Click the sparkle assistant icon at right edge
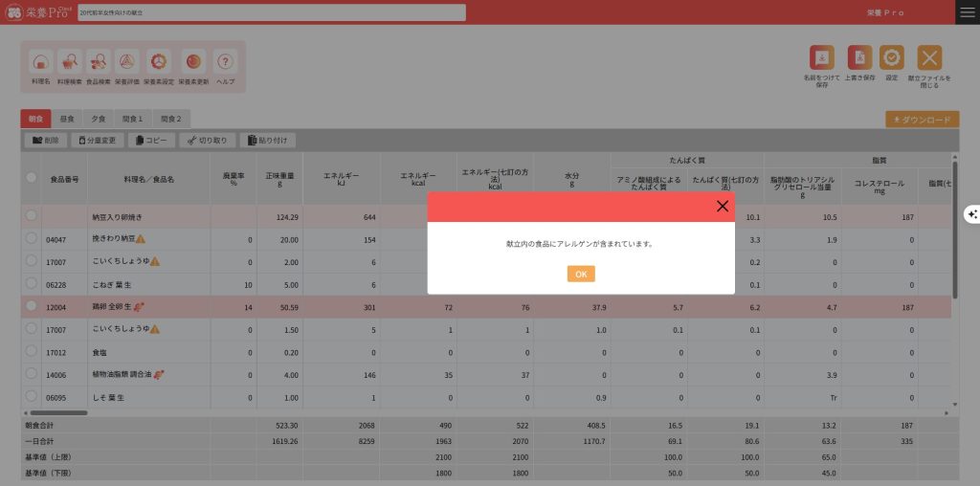 pyautogui.click(x=972, y=214)
